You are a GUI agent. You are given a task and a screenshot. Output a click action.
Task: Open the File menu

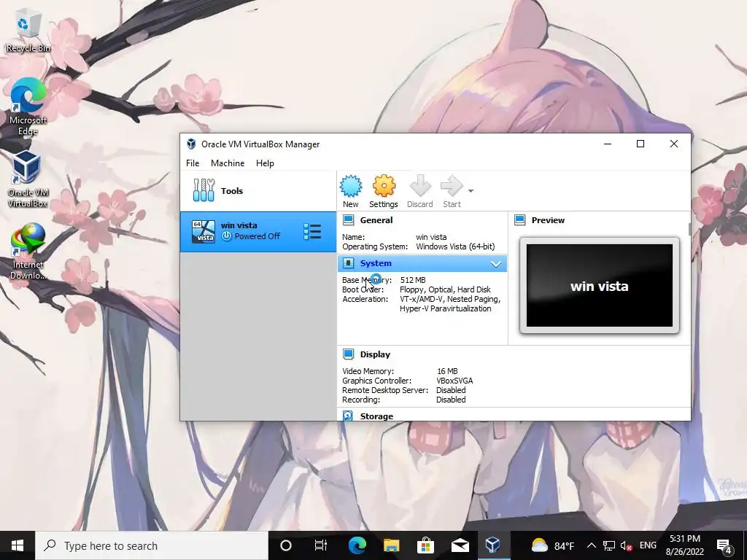click(193, 163)
